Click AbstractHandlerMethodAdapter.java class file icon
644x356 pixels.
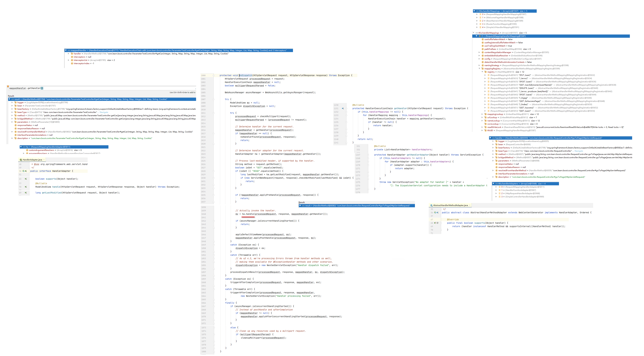click(431, 205)
